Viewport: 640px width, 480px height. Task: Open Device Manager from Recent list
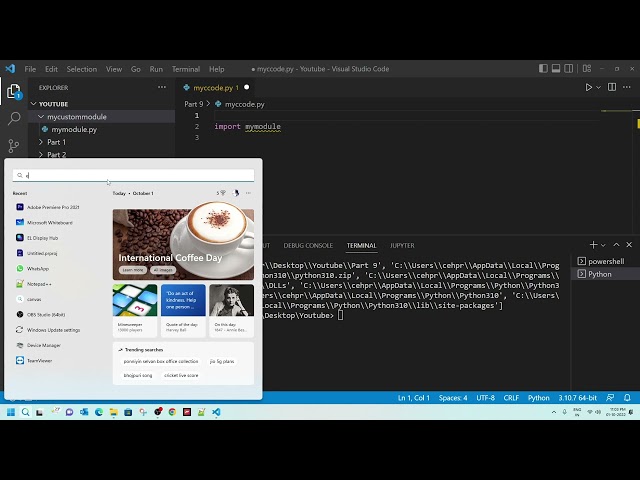point(44,345)
